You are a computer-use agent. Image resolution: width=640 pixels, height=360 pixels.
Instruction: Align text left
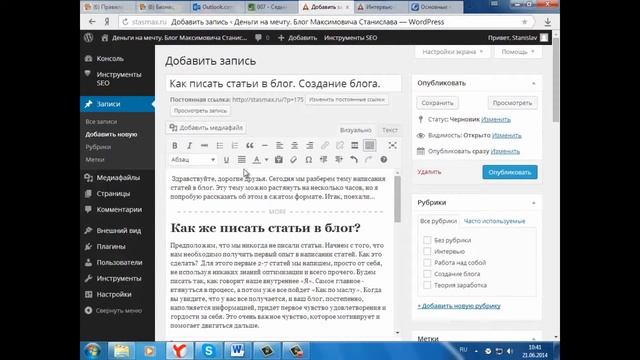tap(280, 146)
